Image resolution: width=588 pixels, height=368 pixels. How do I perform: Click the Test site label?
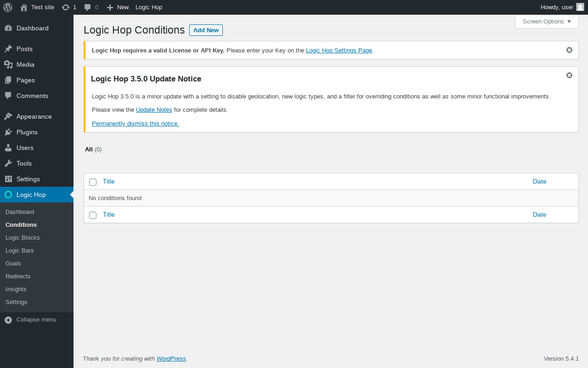[x=43, y=7]
